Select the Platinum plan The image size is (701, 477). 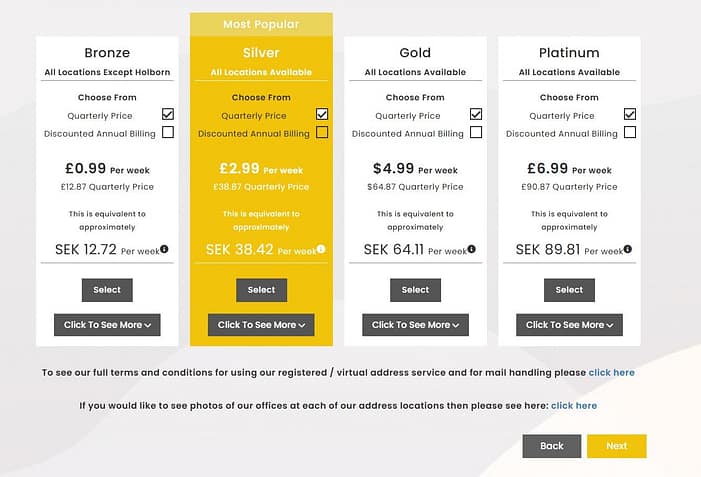(x=569, y=290)
